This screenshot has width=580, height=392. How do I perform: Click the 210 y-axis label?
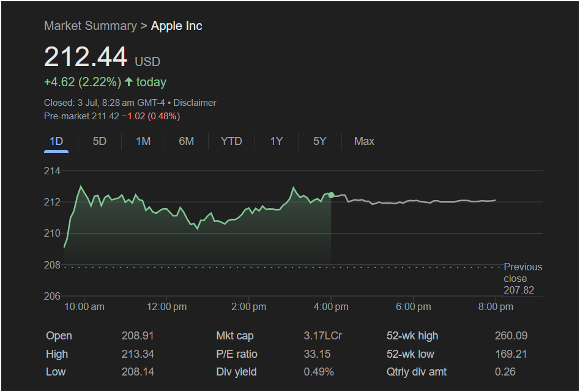[x=52, y=234]
